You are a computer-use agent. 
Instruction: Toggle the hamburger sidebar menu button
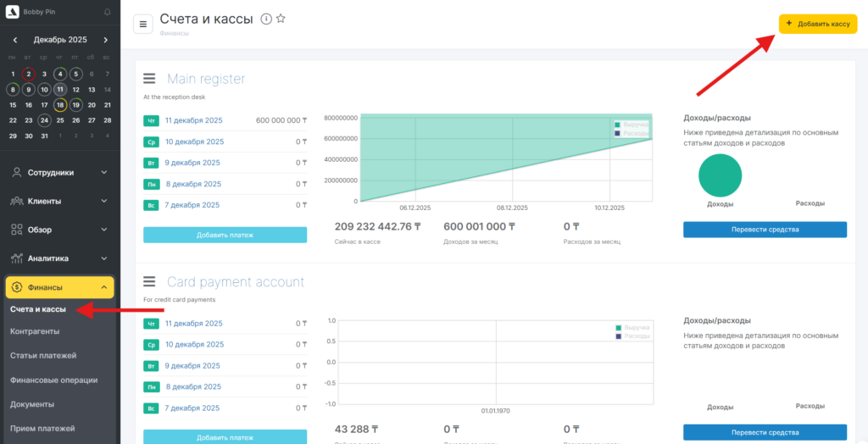click(x=143, y=24)
